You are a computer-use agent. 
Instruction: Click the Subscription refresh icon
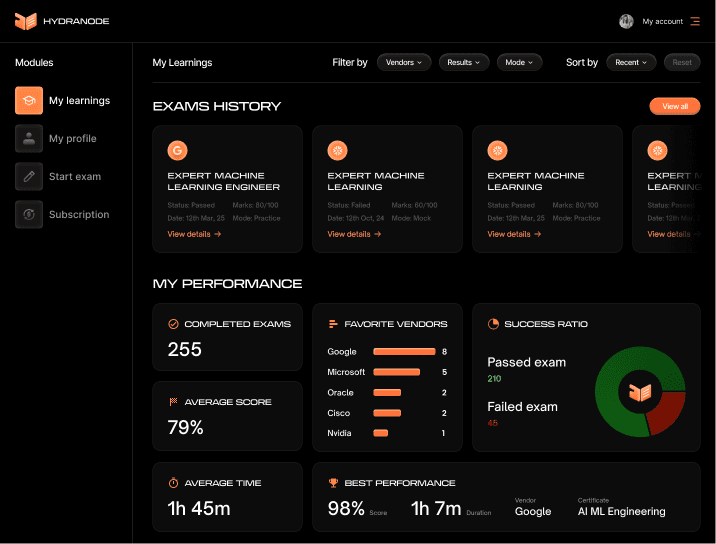29,214
